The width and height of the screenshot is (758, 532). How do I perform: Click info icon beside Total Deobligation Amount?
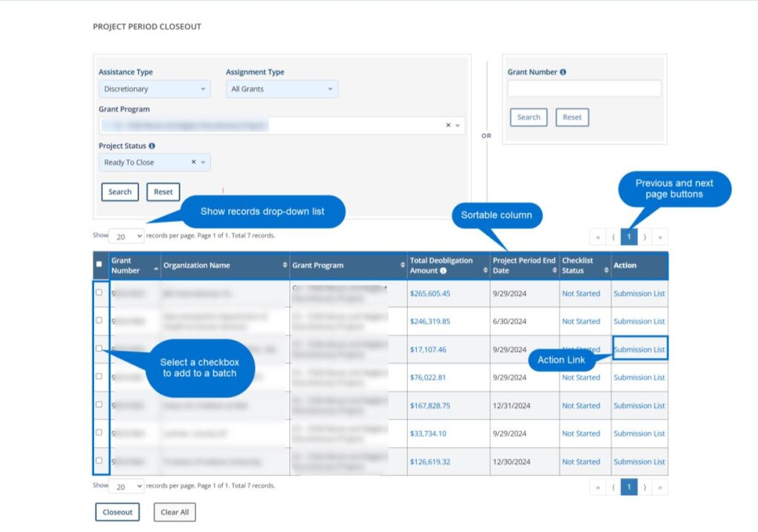443,271
